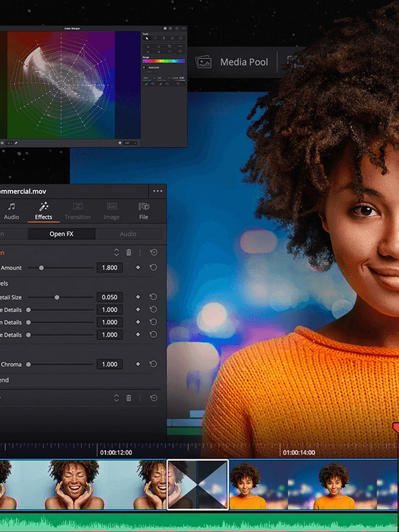The width and height of the screenshot is (399, 532).
Task: Switch to the Effects tab in the inspector
Action: tap(43, 210)
